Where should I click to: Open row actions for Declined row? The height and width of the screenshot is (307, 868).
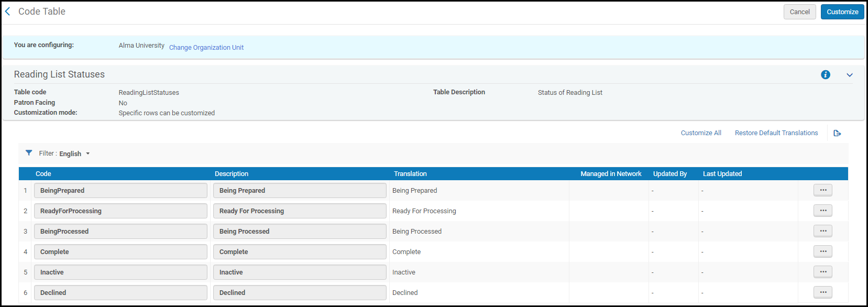click(823, 292)
